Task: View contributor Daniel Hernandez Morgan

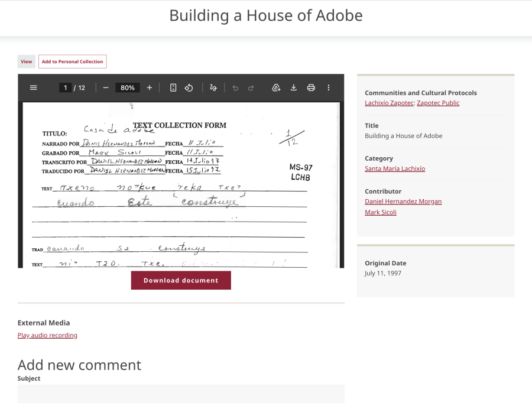Action: [403, 202]
